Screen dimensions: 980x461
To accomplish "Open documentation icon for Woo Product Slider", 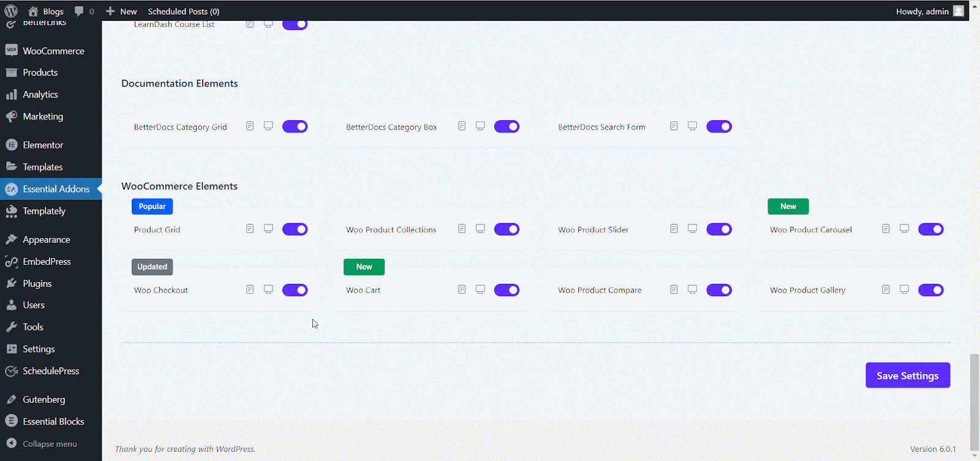I will tap(674, 229).
